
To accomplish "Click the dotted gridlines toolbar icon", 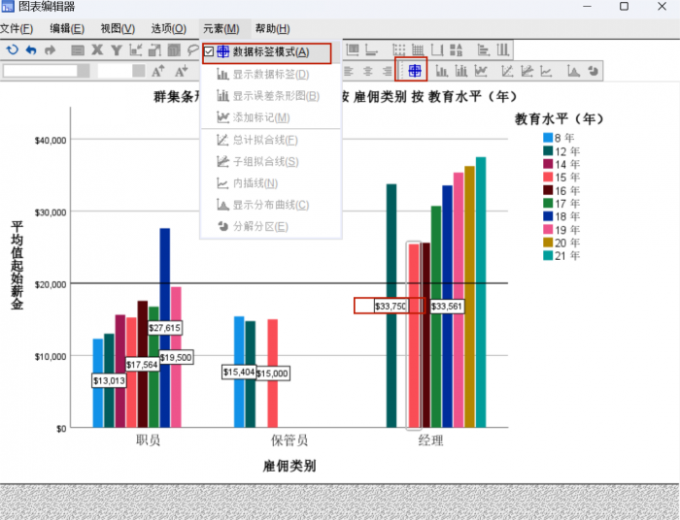I will [x=399, y=50].
